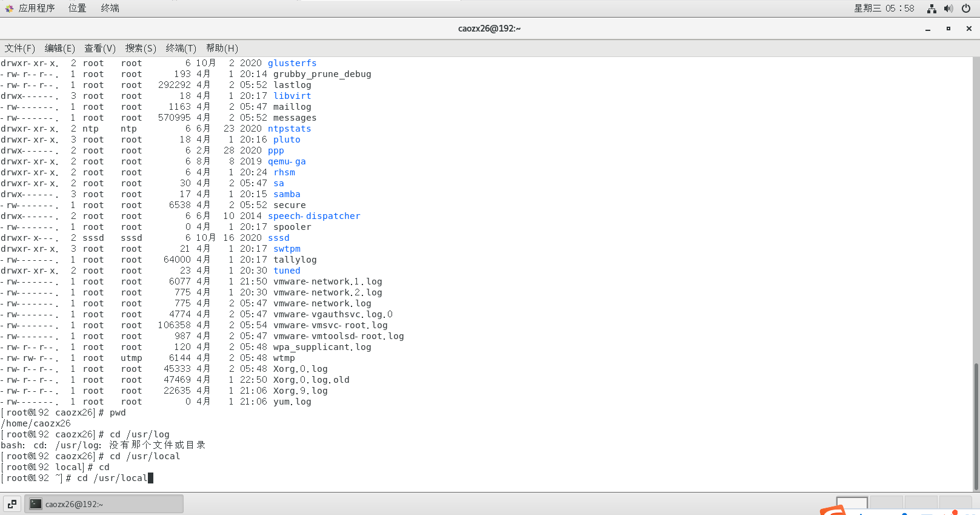Click the samba directory name
The height and width of the screenshot is (515, 980).
click(287, 194)
